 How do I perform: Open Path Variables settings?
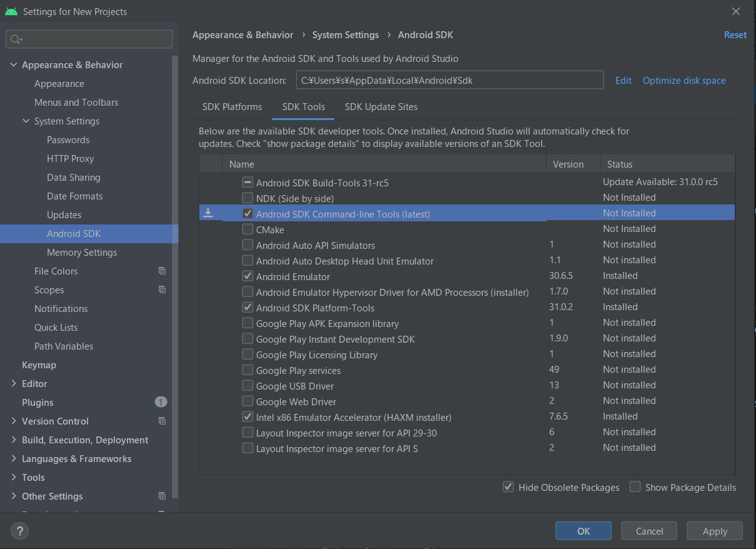[64, 346]
